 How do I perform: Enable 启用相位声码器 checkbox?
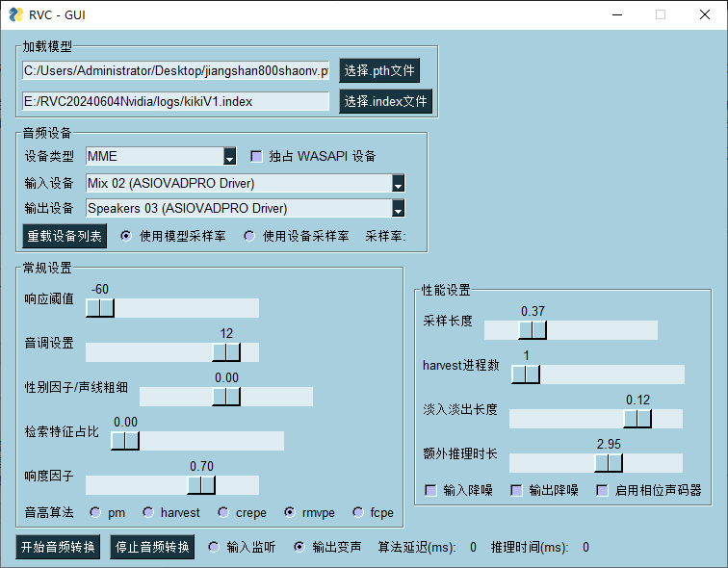pyautogui.click(x=602, y=490)
